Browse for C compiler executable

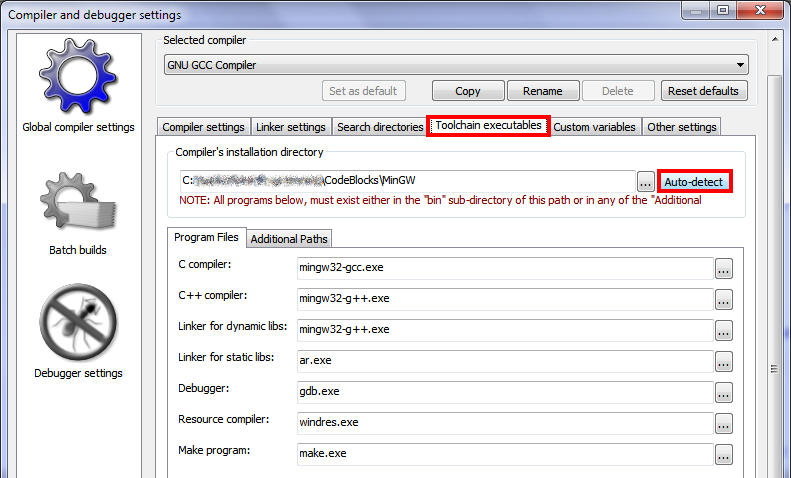pyautogui.click(x=724, y=268)
